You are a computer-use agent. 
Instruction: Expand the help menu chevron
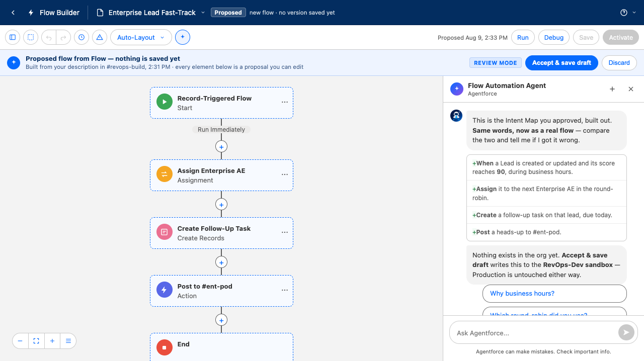[x=634, y=13]
